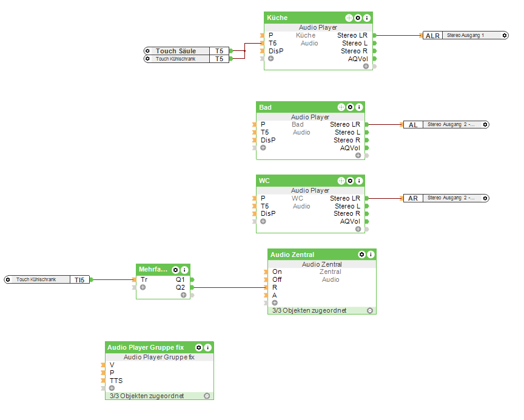This screenshot has height=420, width=524.
Task: Select the Küche block title
Action: [x=277, y=18]
